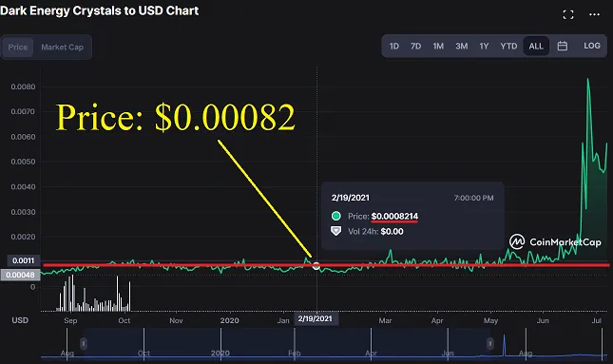Click the 0.0011 price axis label

point(23,260)
